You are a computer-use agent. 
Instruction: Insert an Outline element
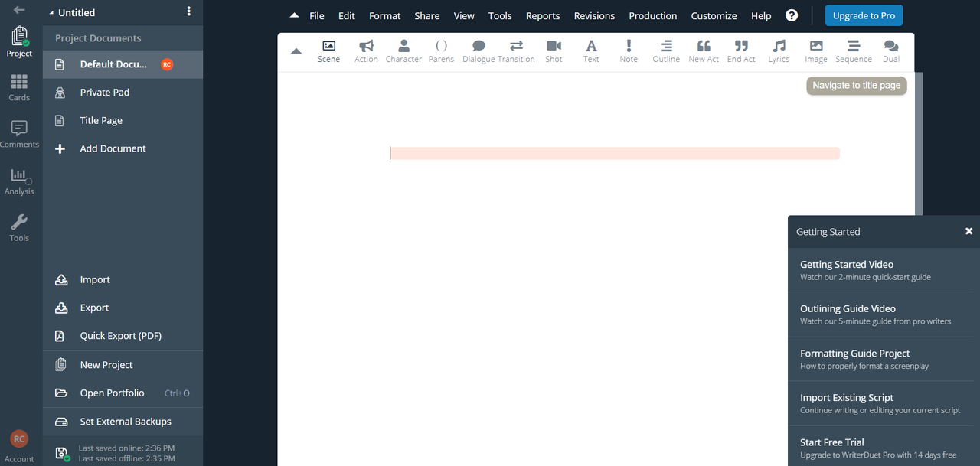[x=666, y=51]
